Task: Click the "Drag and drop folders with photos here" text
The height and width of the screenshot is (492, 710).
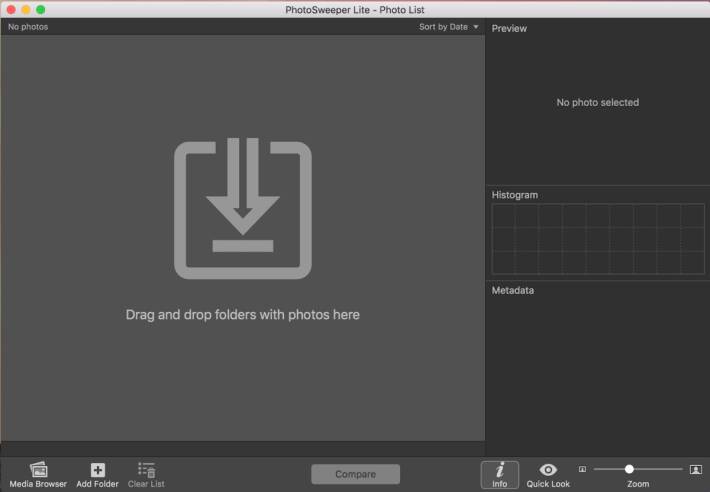Action: point(243,315)
